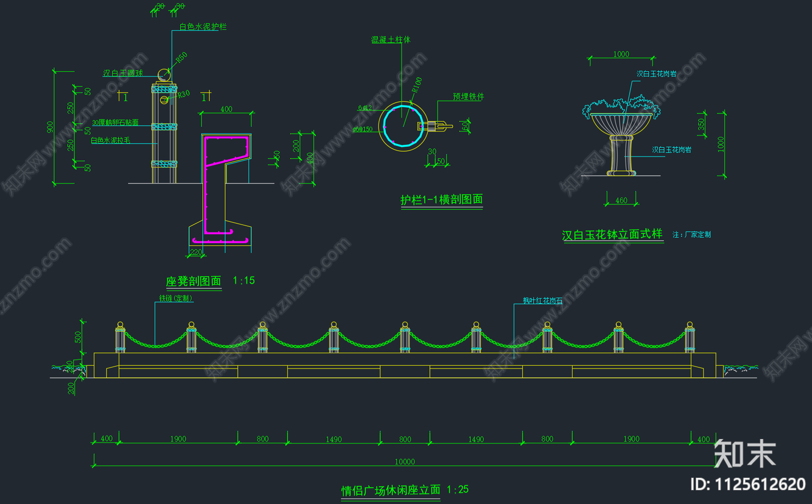The image size is (812, 504).
Task: Select the '预埋铁件' annotation
Action: [x=468, y=96]
